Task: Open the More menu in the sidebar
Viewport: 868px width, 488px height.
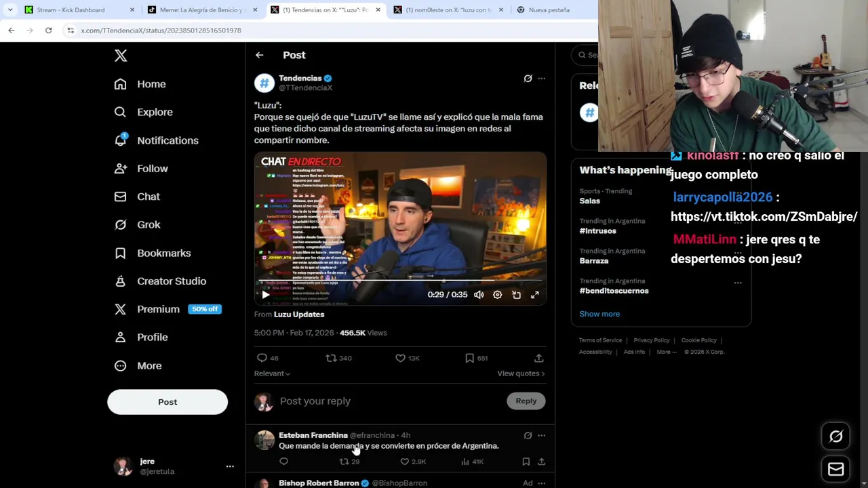Action: point(138,365)
